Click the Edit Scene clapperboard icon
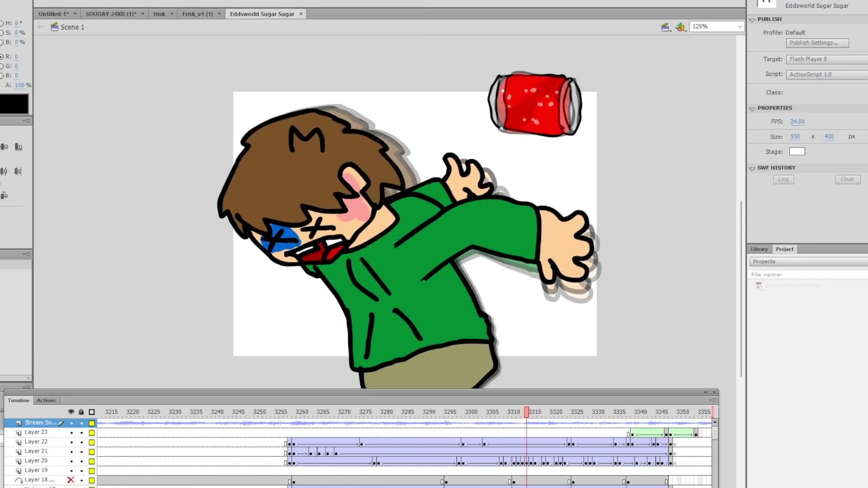The width and height of the screenshot is (868, 488). 665,27
